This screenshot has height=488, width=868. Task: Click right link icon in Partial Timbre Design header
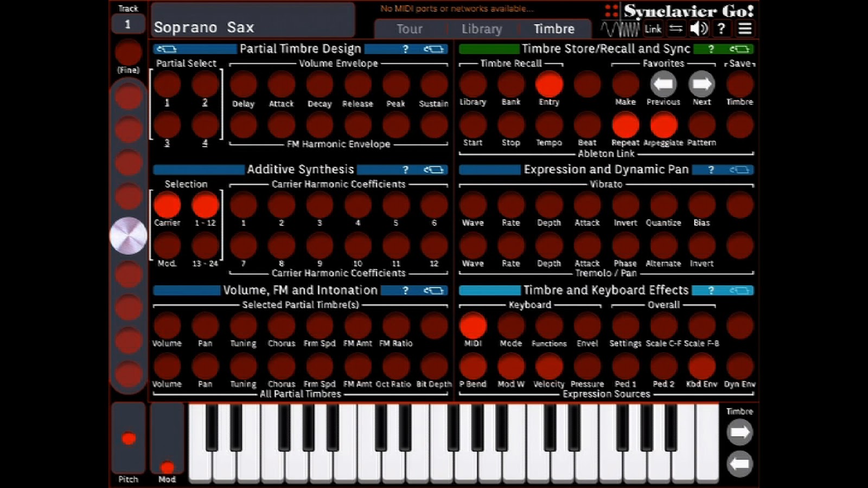[x=433, y=49]
